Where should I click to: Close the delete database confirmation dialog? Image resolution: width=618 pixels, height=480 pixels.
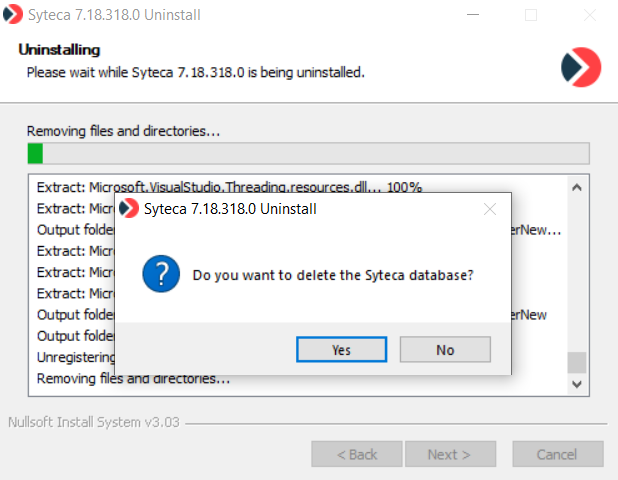point(490,209)
